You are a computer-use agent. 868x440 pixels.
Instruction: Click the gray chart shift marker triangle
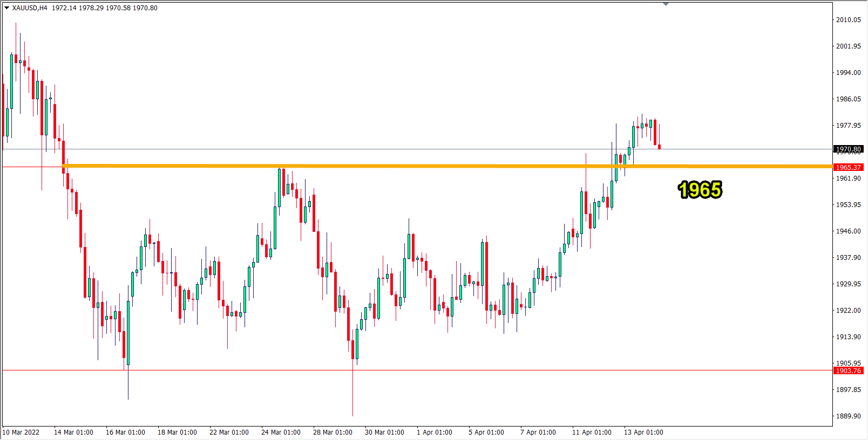pyautogui.click(x=666, y=4)
